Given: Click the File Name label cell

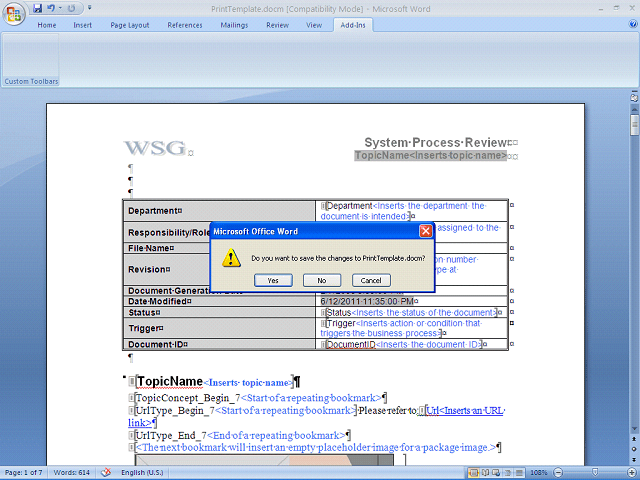Looking at the screenshot, I should click(219, 248).
